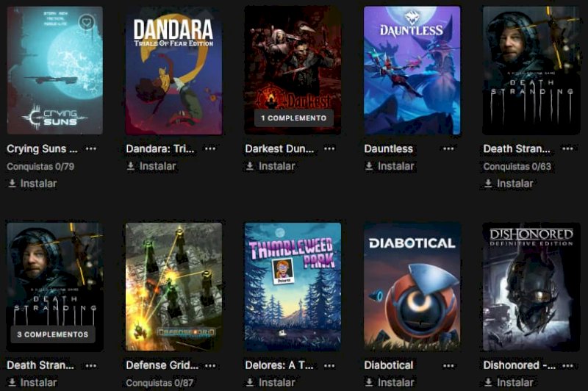Open the three-dot menu for Dandara
Viewport: 588px width, 391px height.
tap(210, 148)
